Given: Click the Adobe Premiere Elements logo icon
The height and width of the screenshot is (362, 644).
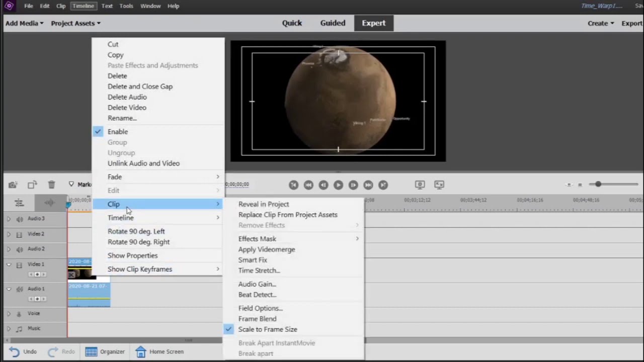Looking at the screenshot, I should tap(9, 6).
